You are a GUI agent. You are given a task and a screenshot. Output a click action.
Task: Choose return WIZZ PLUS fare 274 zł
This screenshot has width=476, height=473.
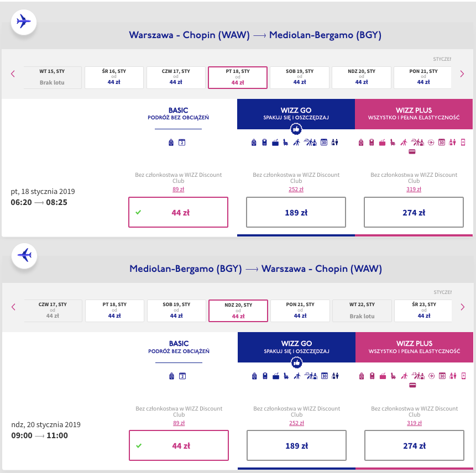coord(414,446)
